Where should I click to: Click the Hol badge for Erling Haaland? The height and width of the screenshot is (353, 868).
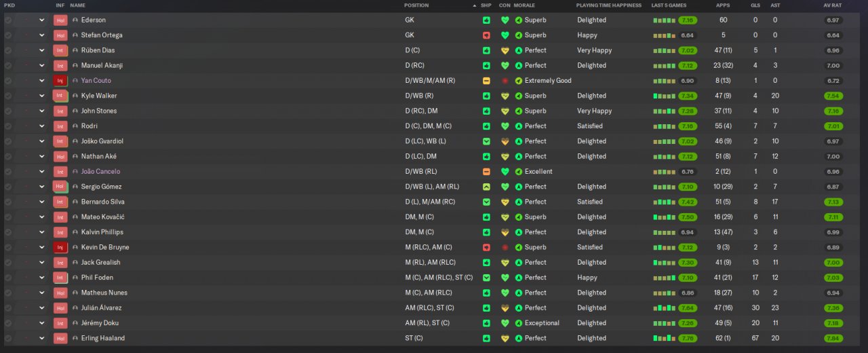(x=60, y=338)
